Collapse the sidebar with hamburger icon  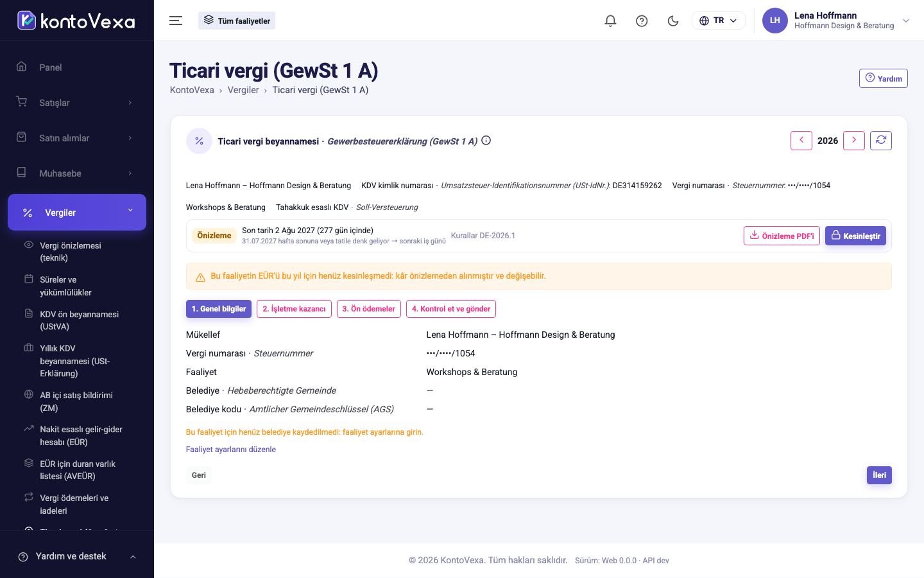click(x=176, y=21)
